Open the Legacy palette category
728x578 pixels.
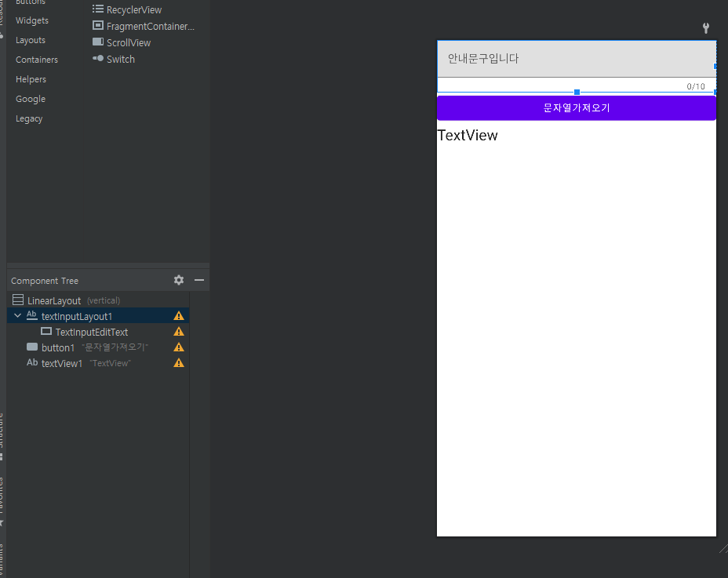(29, 118)
